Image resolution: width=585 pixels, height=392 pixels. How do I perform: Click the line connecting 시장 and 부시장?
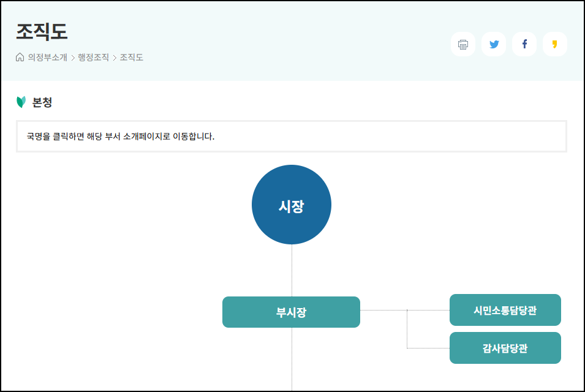pyautogui.click(x=292, y=269)
